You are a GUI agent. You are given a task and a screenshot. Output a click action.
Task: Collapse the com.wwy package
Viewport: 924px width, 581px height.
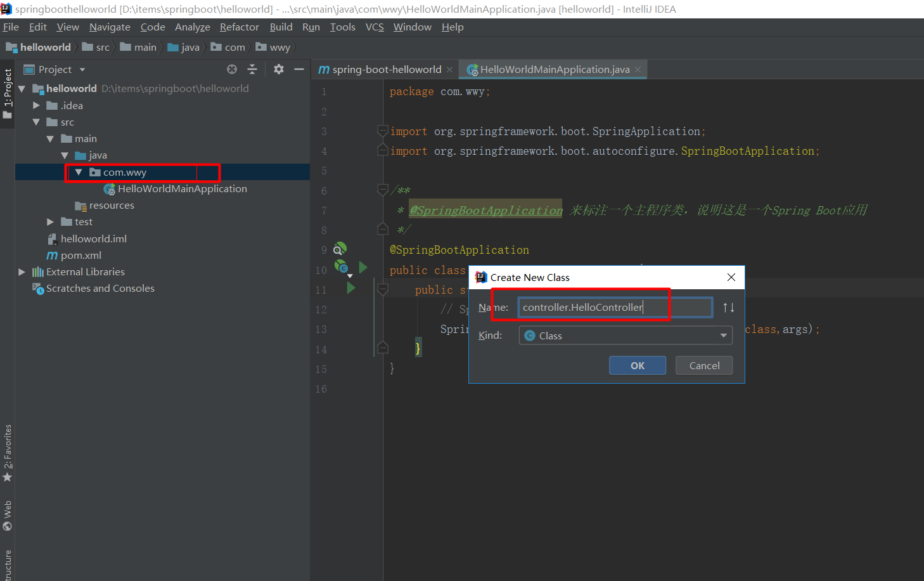point(79,172)
